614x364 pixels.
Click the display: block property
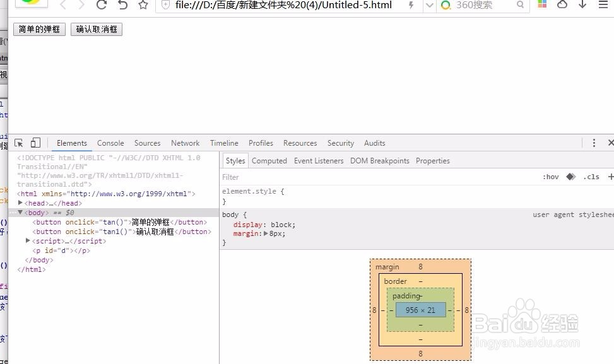[x=264, y=225]
